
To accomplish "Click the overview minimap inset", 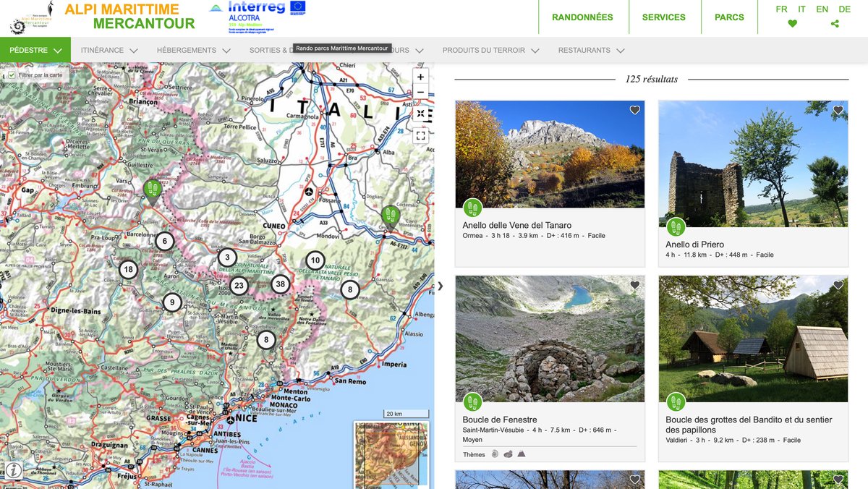I will pos(391,454).
